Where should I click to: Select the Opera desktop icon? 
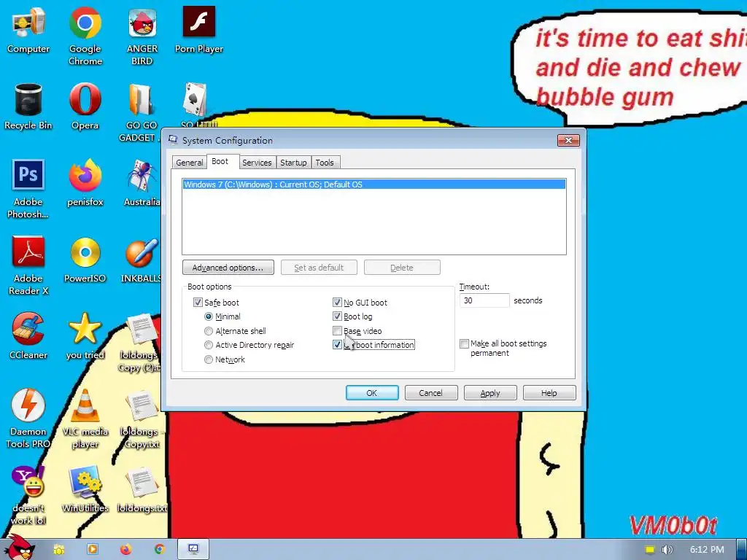pyautogui.click(x=85, y=106)
